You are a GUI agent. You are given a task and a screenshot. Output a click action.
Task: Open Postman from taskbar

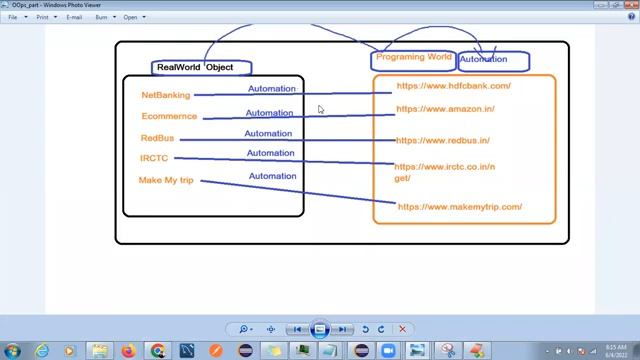coord(216,351)
